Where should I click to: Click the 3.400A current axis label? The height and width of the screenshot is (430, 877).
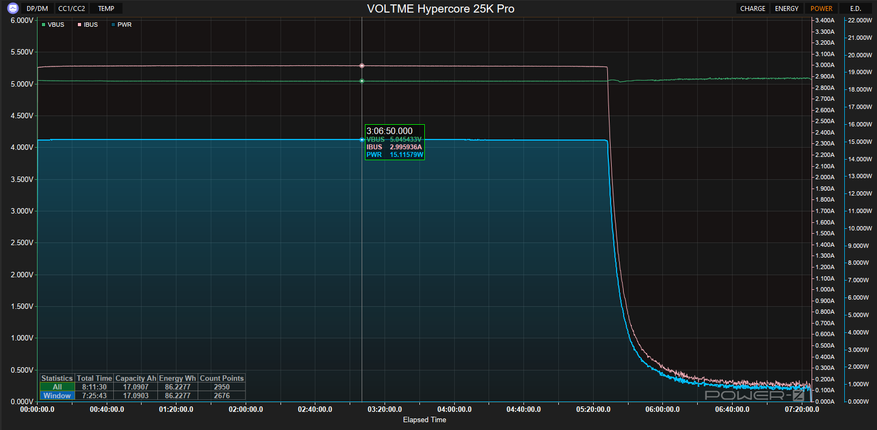[825, 20]
